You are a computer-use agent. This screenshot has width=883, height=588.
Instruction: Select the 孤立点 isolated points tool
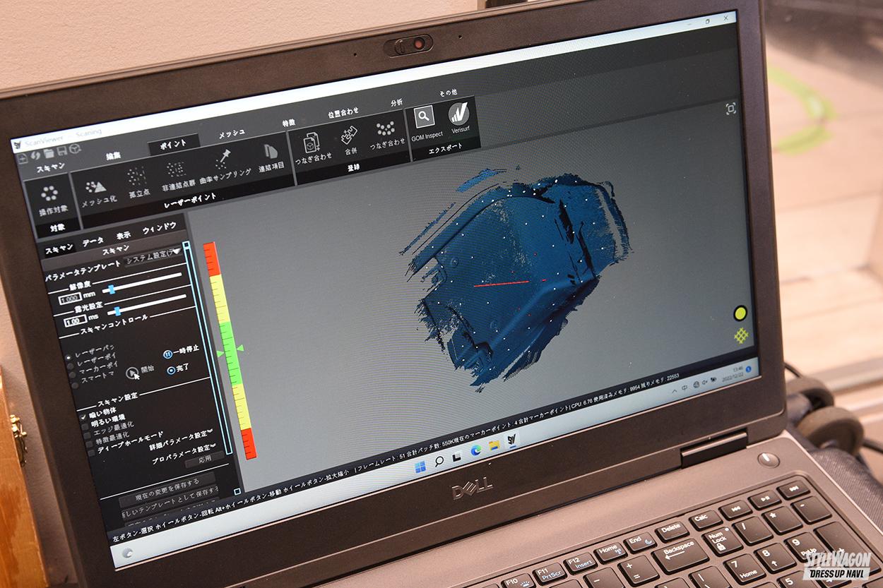pyautogui.click(x=137, y=177)
